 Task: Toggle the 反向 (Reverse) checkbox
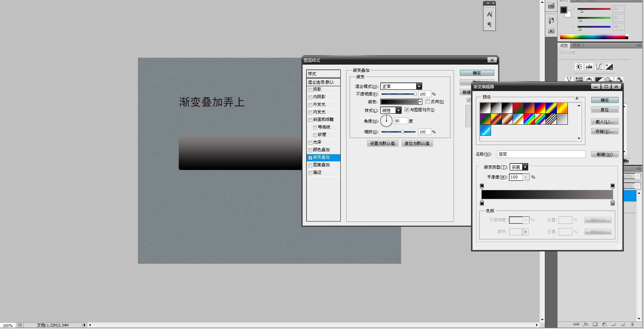tap(428, 102)
